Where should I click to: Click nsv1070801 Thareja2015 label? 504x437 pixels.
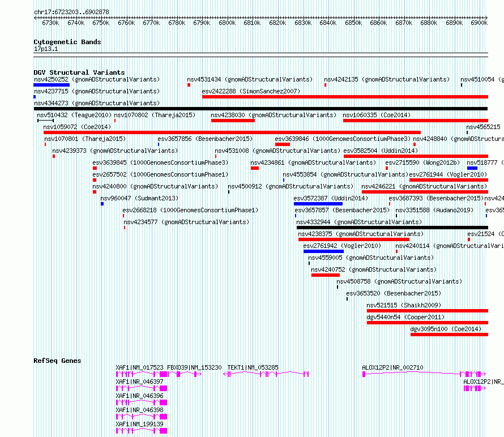85,139
